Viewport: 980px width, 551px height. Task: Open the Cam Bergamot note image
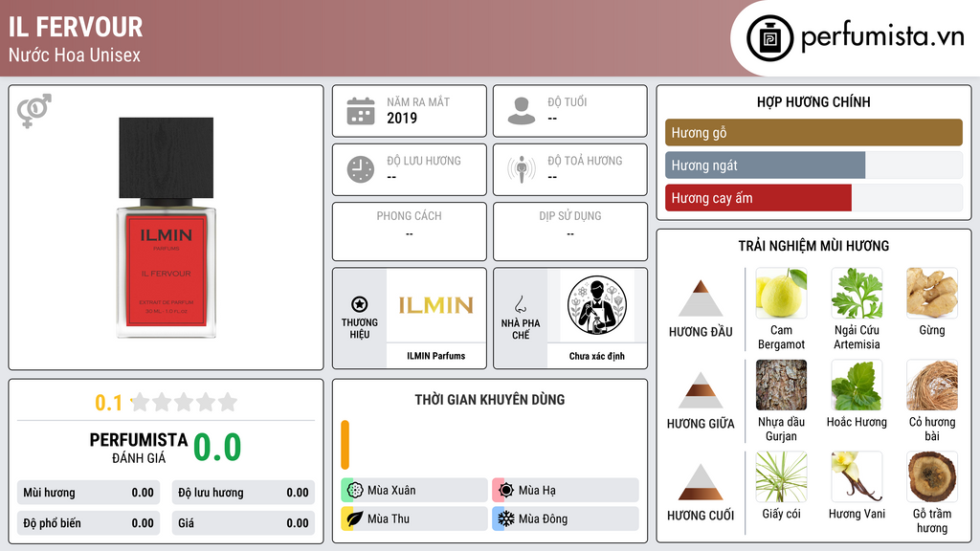coord(781,293)
